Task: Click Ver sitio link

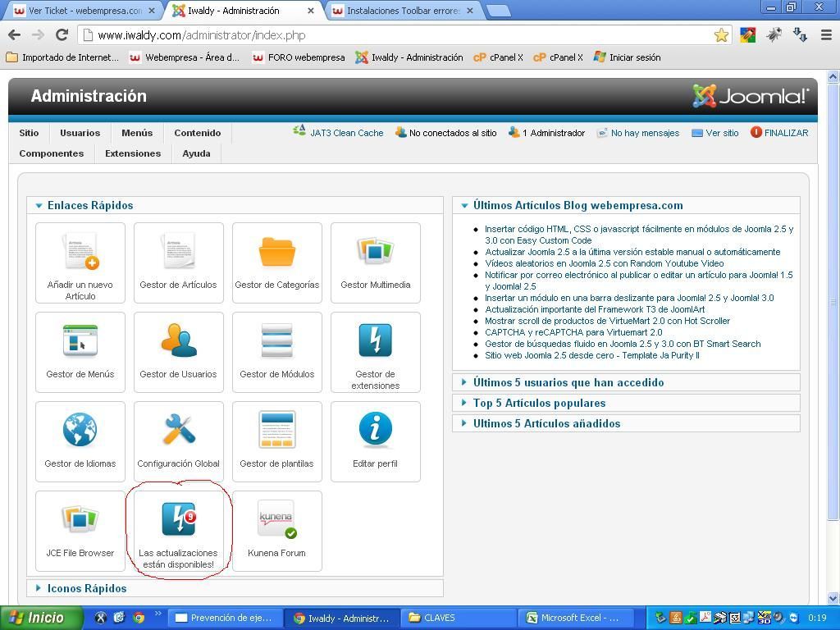Action: (x=722, y=133)
